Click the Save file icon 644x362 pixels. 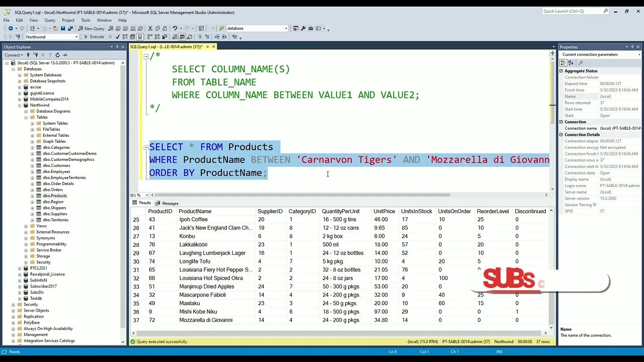click(x=62, y=29)
